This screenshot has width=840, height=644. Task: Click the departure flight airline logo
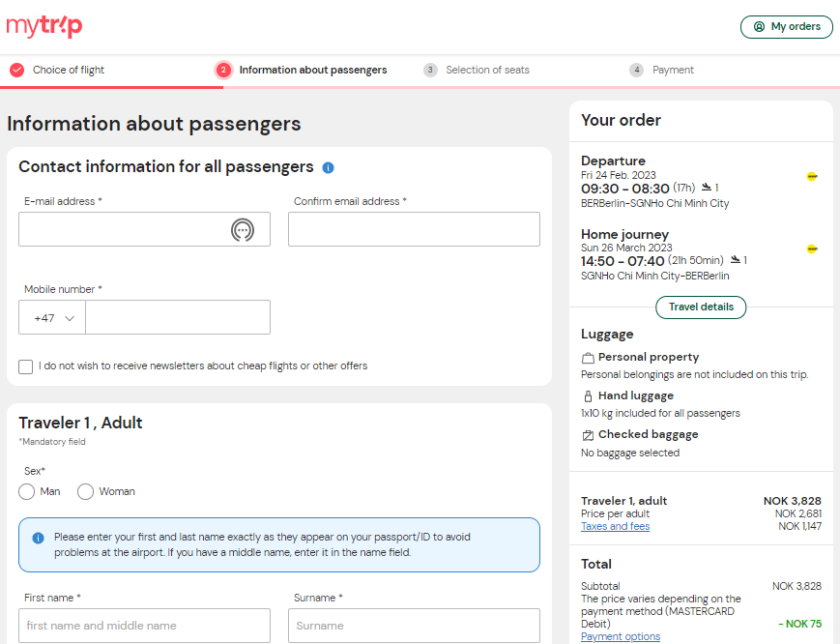[x=812, y=176]
